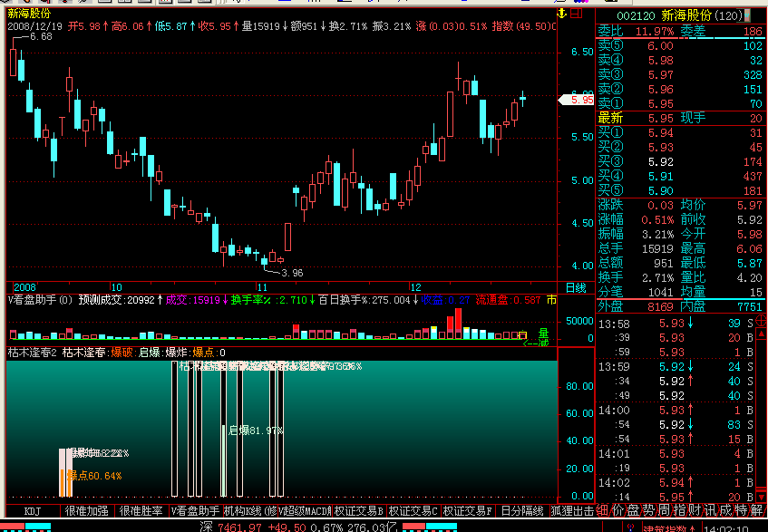Select the 指 tab in side panel

pyautogui.click(x=679, y=510)
